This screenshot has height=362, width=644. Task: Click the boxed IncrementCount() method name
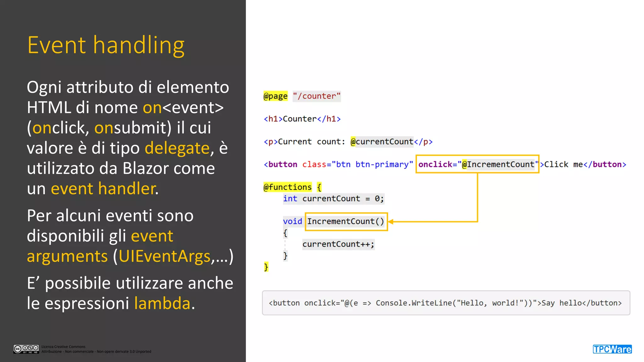point(346,222)
